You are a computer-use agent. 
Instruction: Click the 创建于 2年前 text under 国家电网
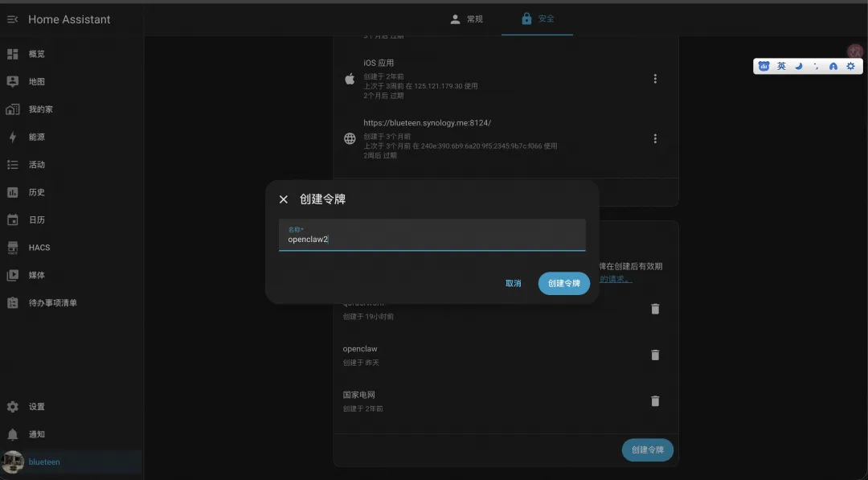(x=362, y=408)
